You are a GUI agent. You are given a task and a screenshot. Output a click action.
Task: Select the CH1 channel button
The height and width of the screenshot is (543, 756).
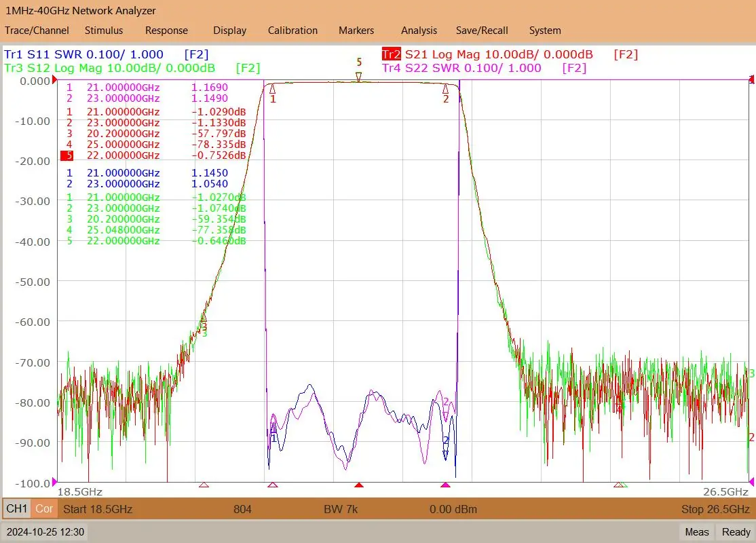(x=17, y=508)
